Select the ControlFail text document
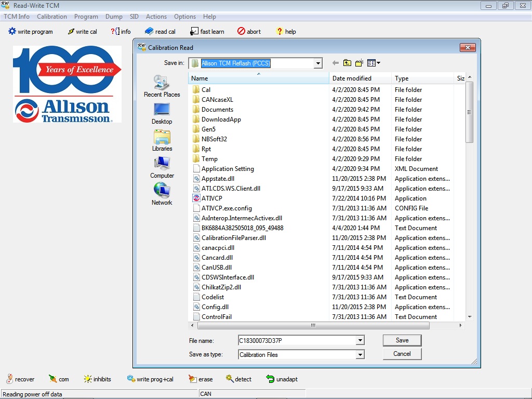 212,316
